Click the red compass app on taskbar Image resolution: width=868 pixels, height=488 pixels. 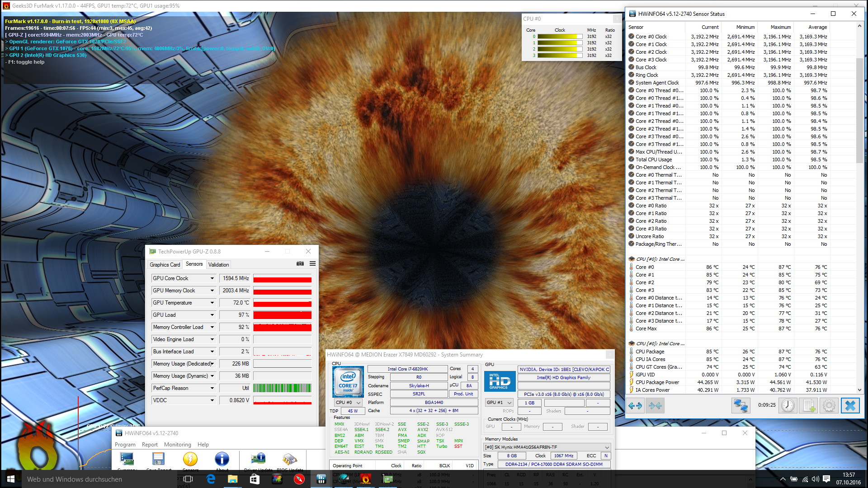coord(299,479)
